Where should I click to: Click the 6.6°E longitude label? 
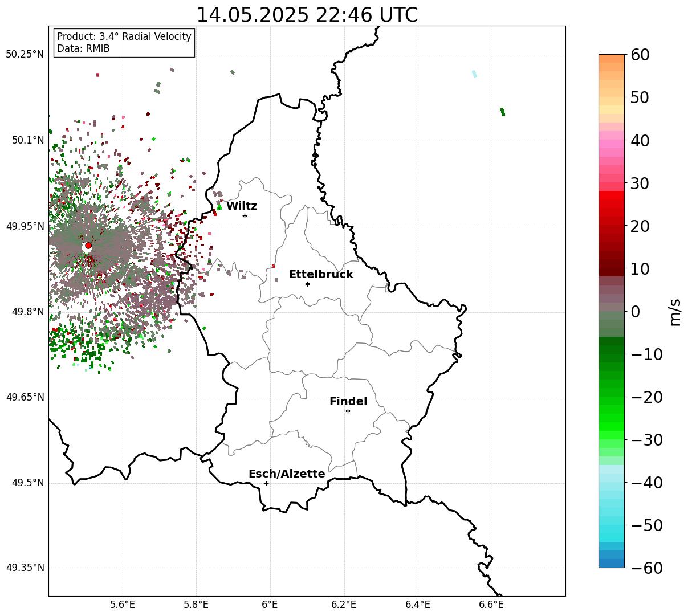click(x=491, y=605)
